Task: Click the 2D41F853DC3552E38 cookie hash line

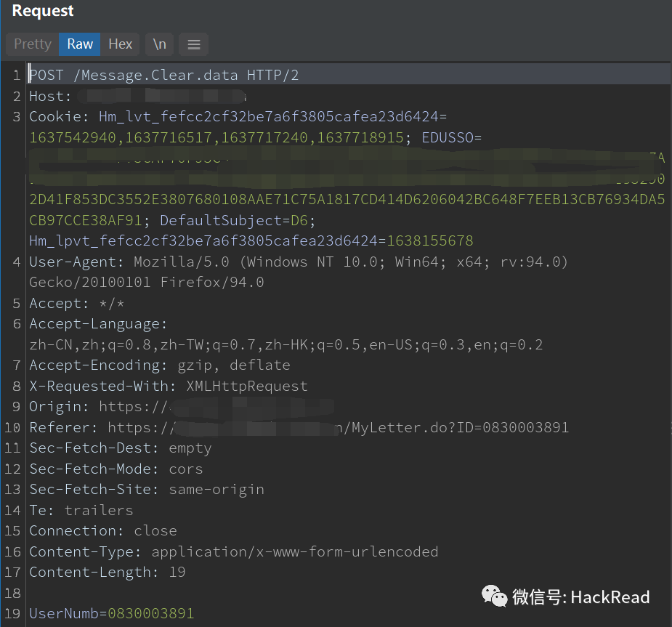Action: (347, 200)
